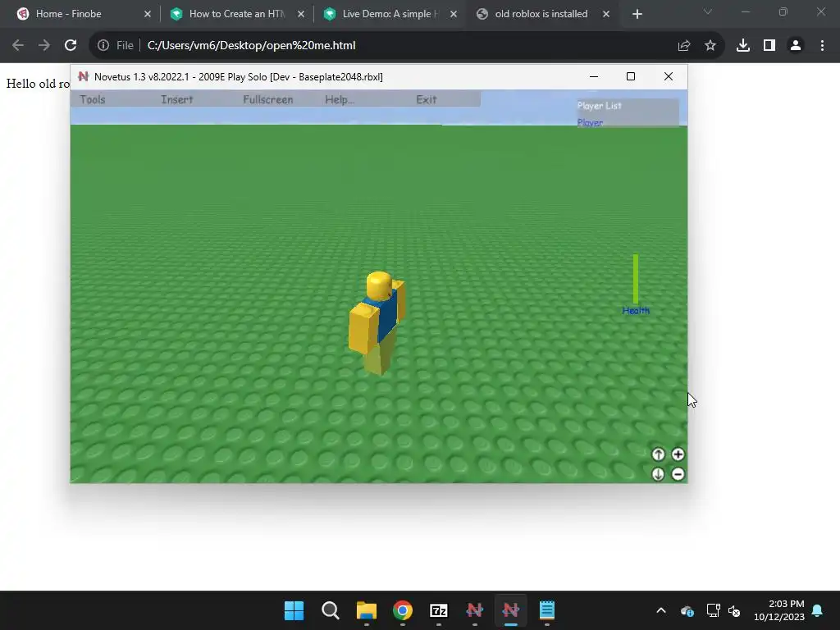
Task: Bookmark this page with star icon
Action: [x=710, y=46]
